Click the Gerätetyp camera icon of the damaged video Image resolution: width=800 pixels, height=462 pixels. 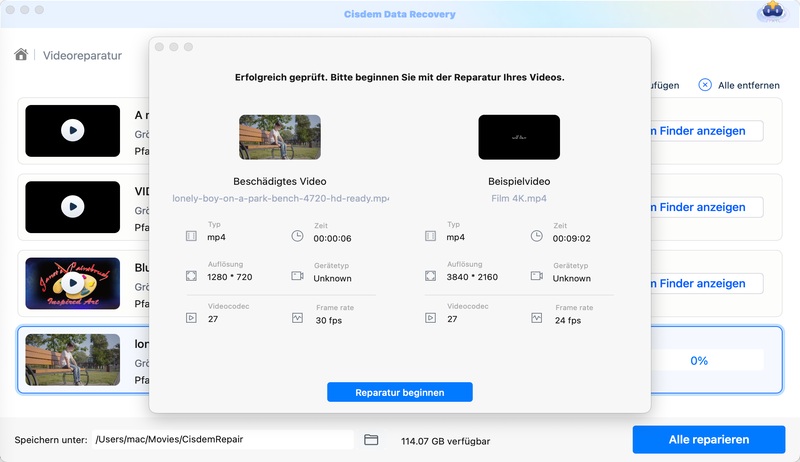(x=297, y=276)
